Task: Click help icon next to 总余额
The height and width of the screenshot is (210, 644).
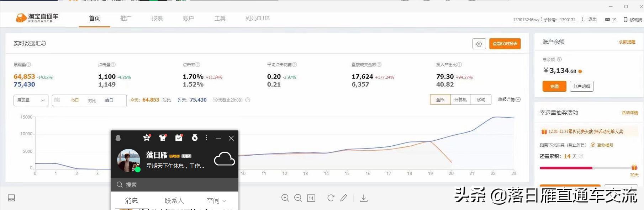Action: (x=559, y=59)
